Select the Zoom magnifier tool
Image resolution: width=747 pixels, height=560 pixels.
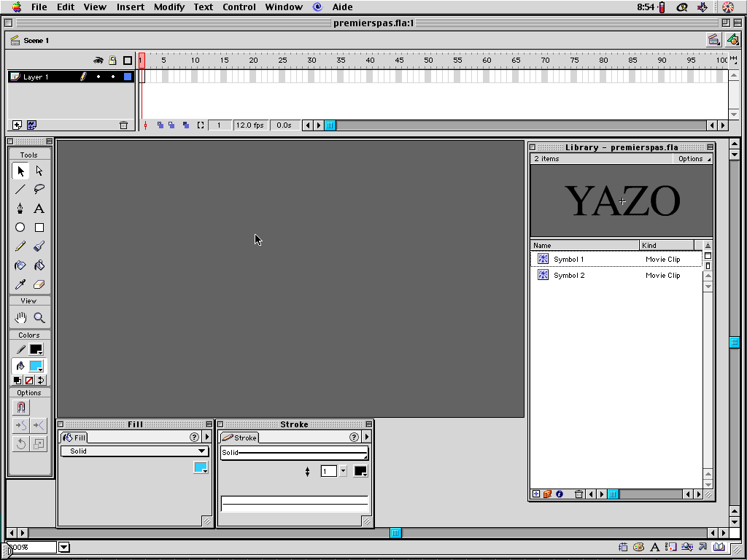tap(39, 318)
